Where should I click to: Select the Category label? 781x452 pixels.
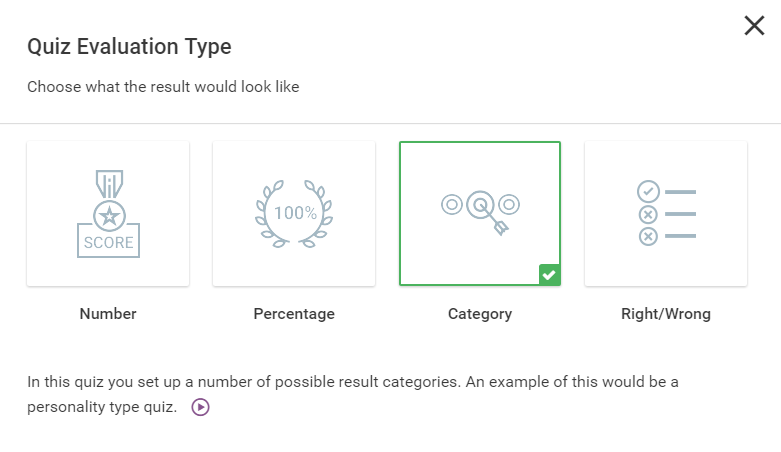click(480, 314)
